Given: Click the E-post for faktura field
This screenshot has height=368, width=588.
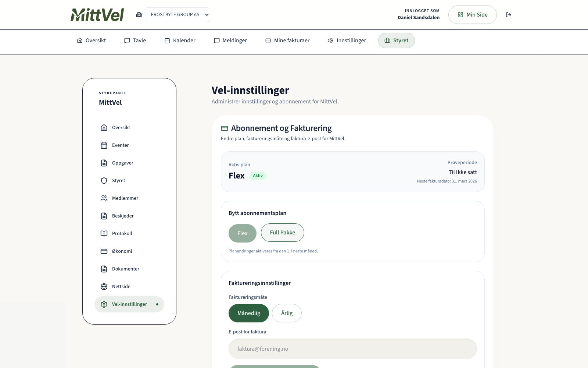Looking at the screenshot, I should pos(352,349).
